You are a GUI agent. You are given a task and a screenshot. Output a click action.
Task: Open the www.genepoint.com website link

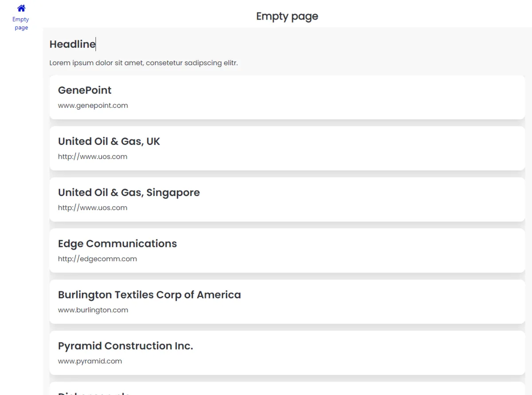point(93,106)
